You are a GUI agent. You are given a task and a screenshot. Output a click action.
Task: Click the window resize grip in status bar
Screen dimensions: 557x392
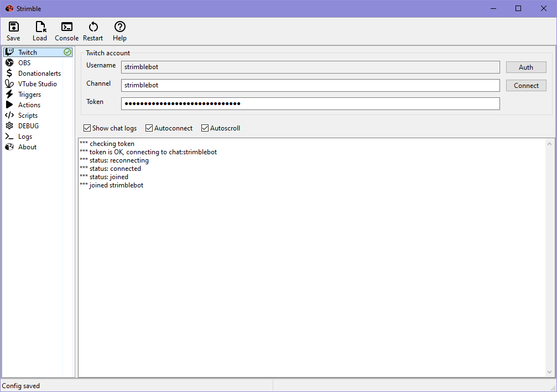(x=553, y=388)
